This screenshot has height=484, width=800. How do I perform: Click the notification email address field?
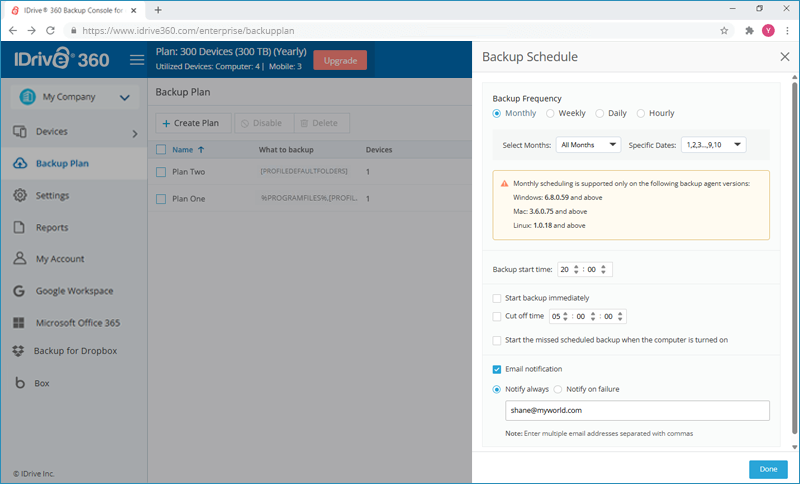click(x=637, y=411)
